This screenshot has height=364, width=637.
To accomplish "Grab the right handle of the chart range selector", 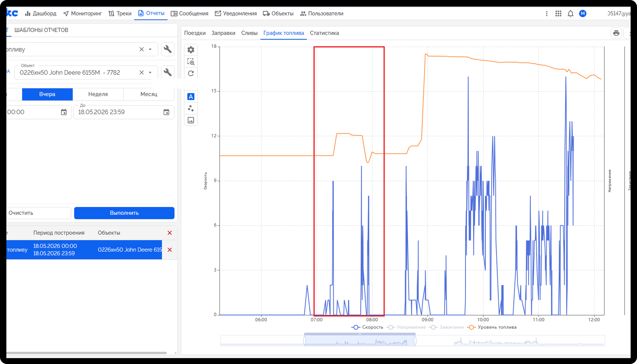I will tap(415, 341).
